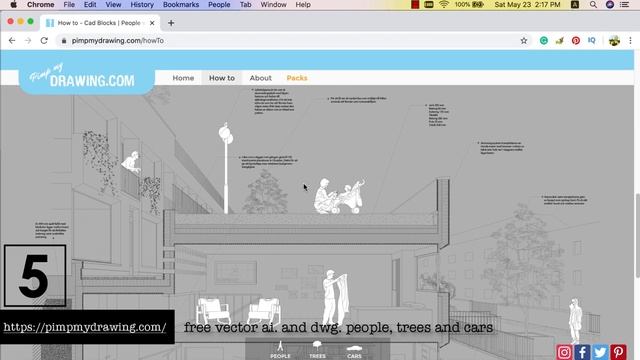Click the menu bar date and time
Viewport: 640px width, 360px height.
527,4
